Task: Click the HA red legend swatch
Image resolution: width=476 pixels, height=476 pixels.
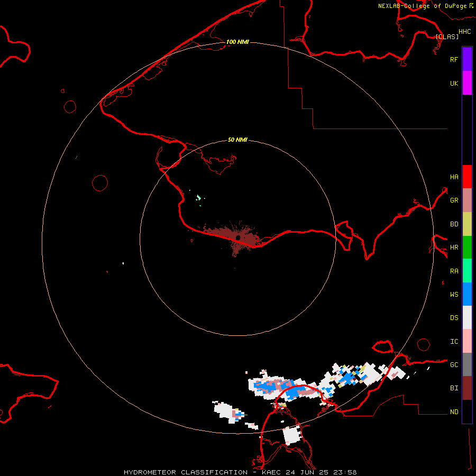Action: tap(467, 177)
